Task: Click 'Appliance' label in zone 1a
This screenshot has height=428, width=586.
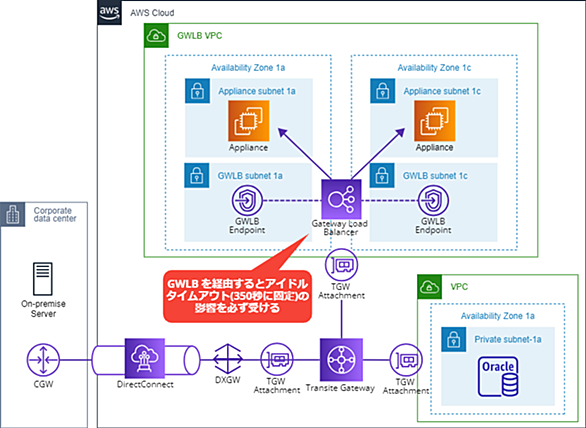Action: (x=249, y=148)
